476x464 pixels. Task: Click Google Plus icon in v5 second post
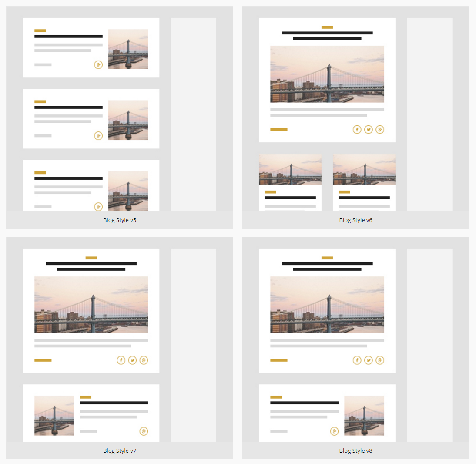[x=98, y=136]
